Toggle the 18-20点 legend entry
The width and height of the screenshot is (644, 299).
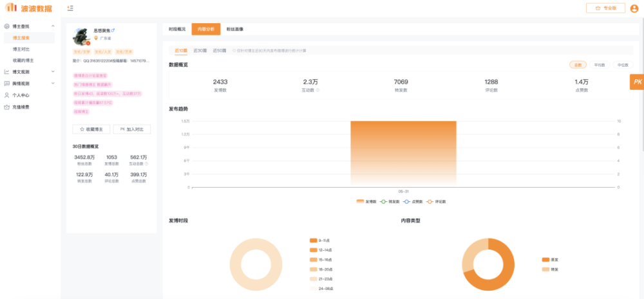coord(320,269)
